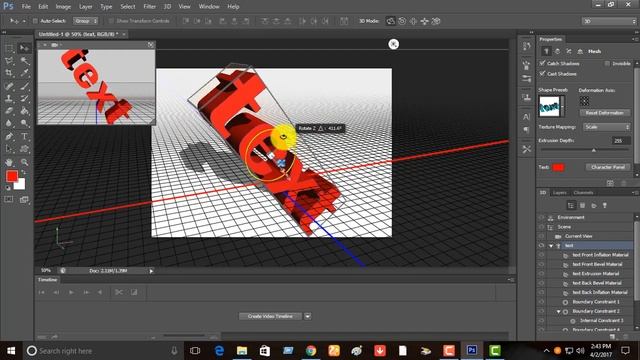
Task: Open Create Video Timeline dropdown arrow
Action: point(308,316)
